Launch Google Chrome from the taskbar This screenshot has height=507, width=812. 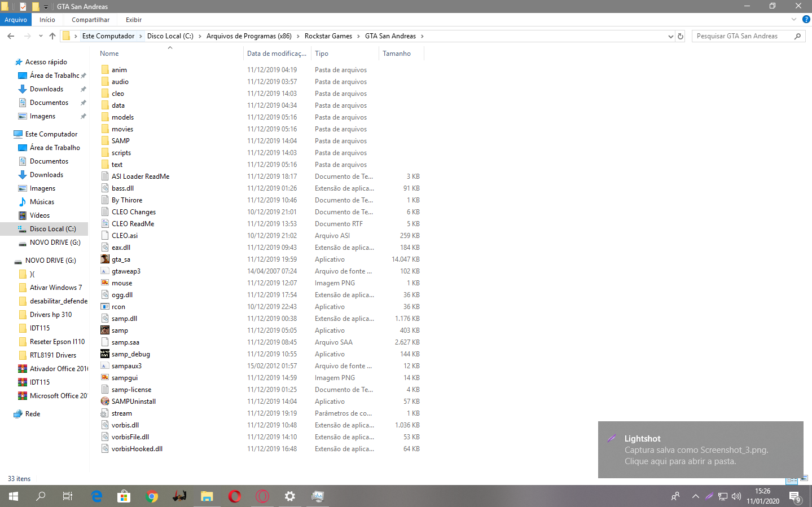click(x=152, y=496)
